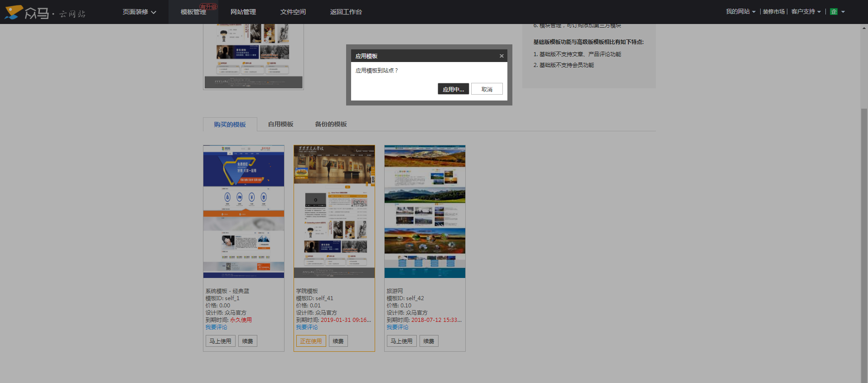This screenshot has width=868, height=383.
Task: Click the 价格: 0.10 text under 旅游网
Action: pos(399,306)
